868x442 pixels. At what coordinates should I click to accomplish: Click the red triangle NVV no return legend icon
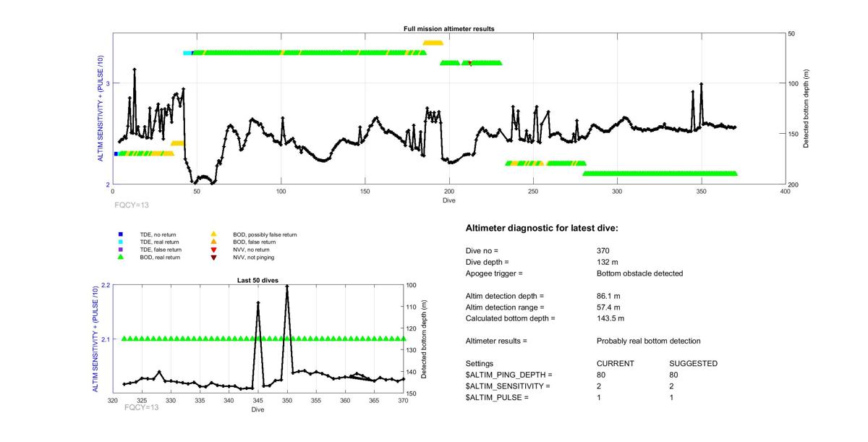[x=213, y=250]
